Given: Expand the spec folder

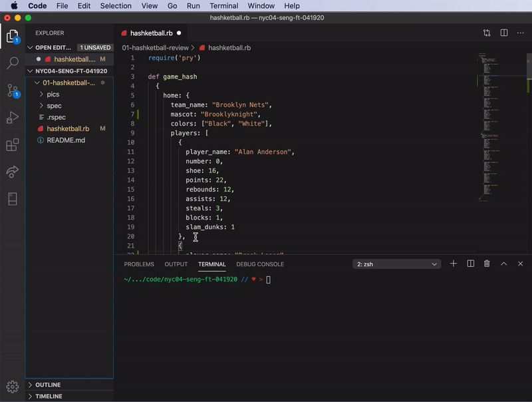Looking at the screenshot, I should pyautogui.click(x=41, y=106).
